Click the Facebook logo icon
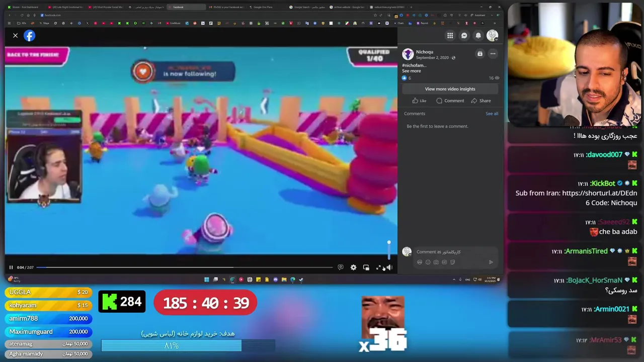 [29, 35]
